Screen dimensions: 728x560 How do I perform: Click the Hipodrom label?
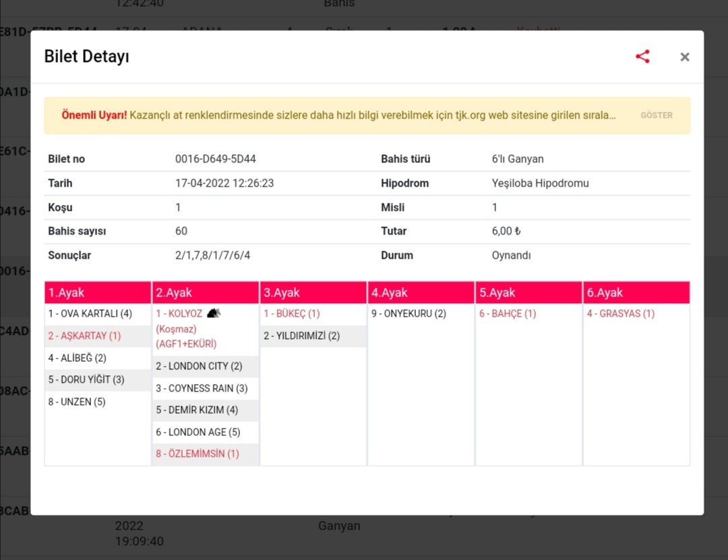(405, 183)
